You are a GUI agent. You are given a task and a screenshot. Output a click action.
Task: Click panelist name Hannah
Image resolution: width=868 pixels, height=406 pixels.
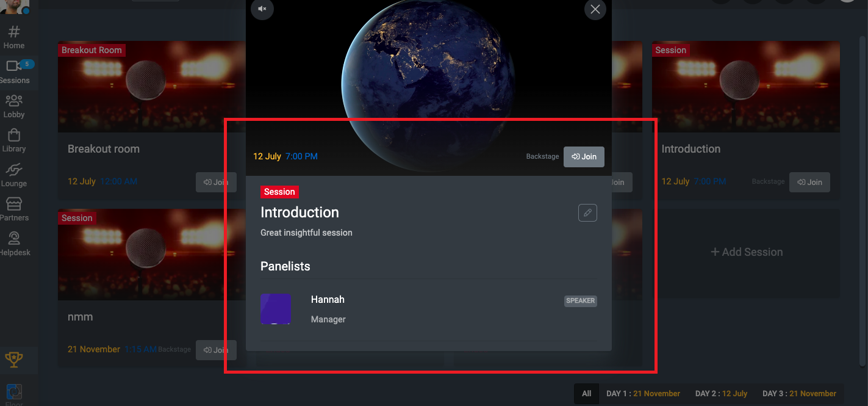coord(328,299)
